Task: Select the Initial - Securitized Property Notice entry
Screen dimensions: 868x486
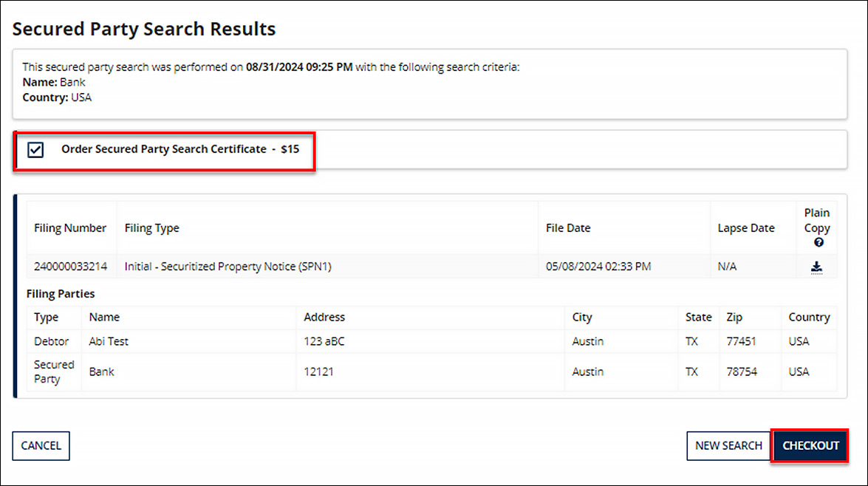Action: click(x=228, y=267)
